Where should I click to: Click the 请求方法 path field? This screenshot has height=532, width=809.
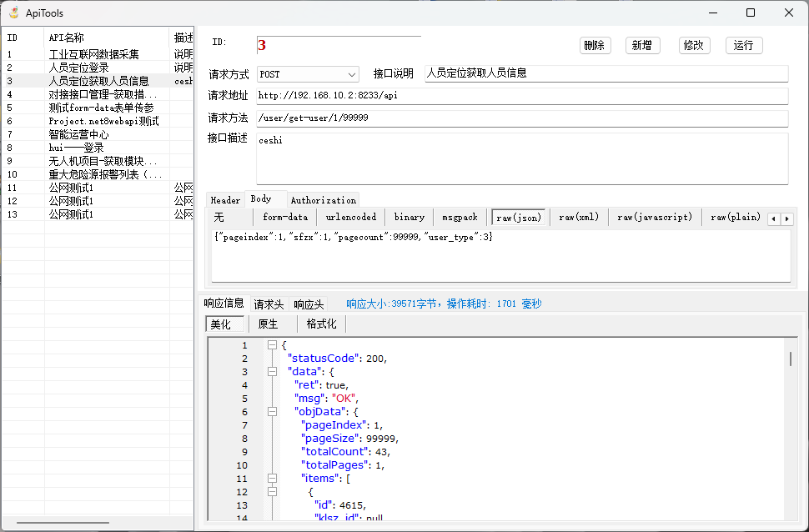click(x=522, y=118)
